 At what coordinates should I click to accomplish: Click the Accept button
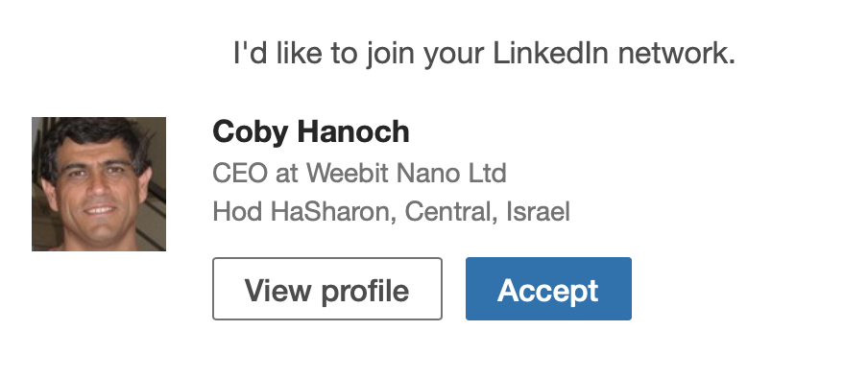pos(548,289)
